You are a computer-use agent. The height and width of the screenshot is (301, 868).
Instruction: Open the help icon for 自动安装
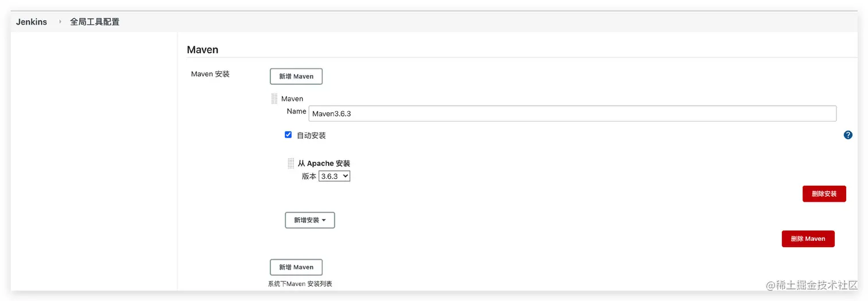pyautogui.click(x=848, y=135)
